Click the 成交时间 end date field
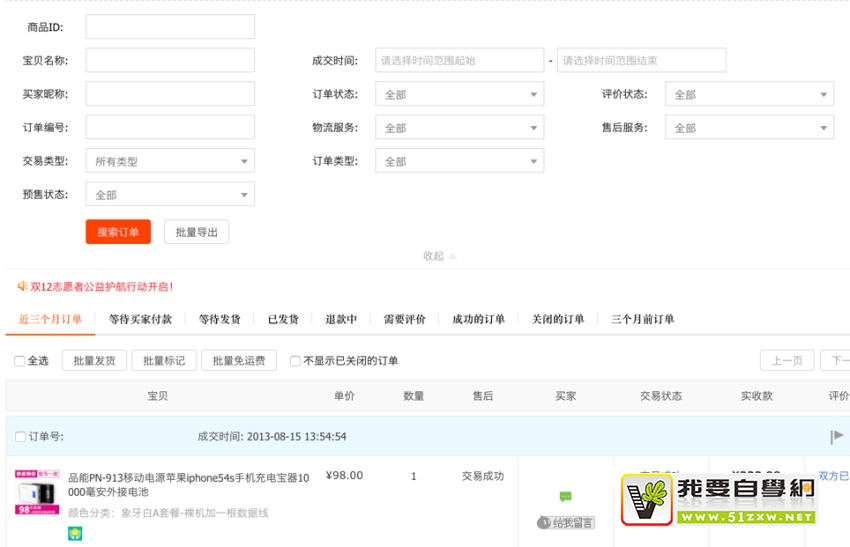850x547 pixels. (x=641, y=60)
